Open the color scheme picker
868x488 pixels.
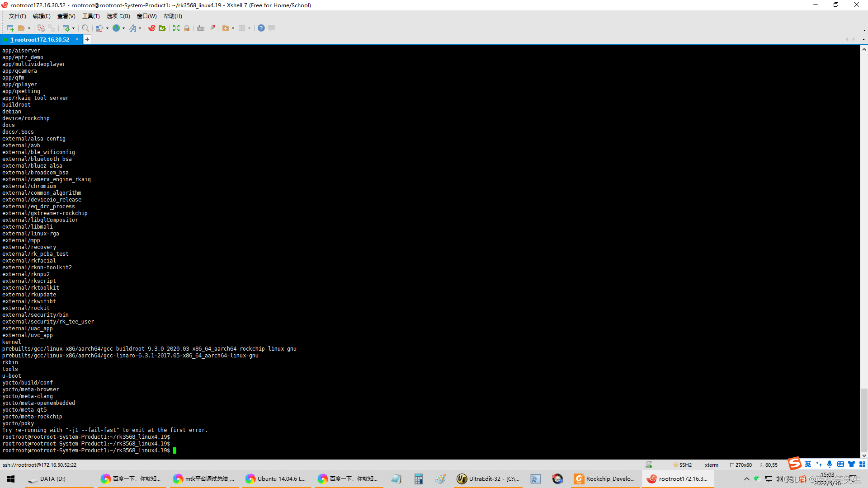99,28
